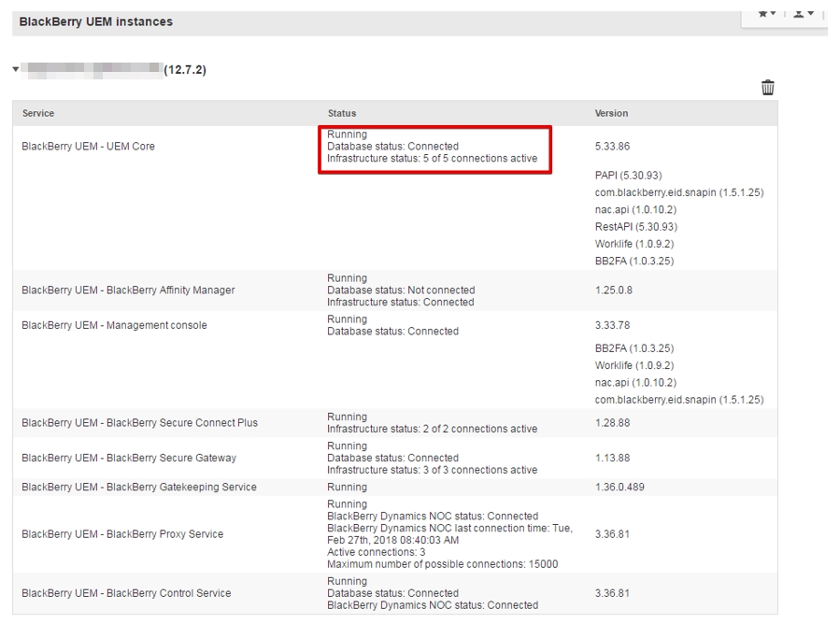Click the Service column header
The width and height of the screenshot is (840, 623).
coord(36,113)
